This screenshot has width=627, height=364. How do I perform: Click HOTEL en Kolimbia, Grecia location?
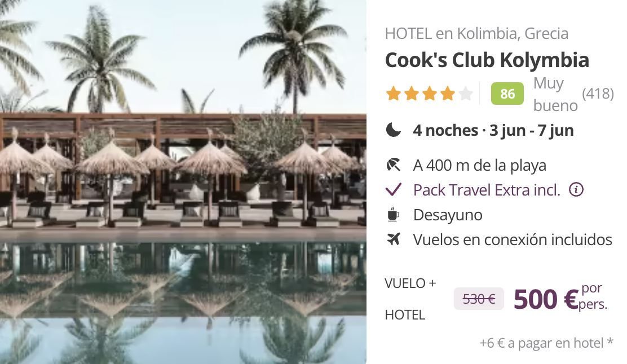476,34
